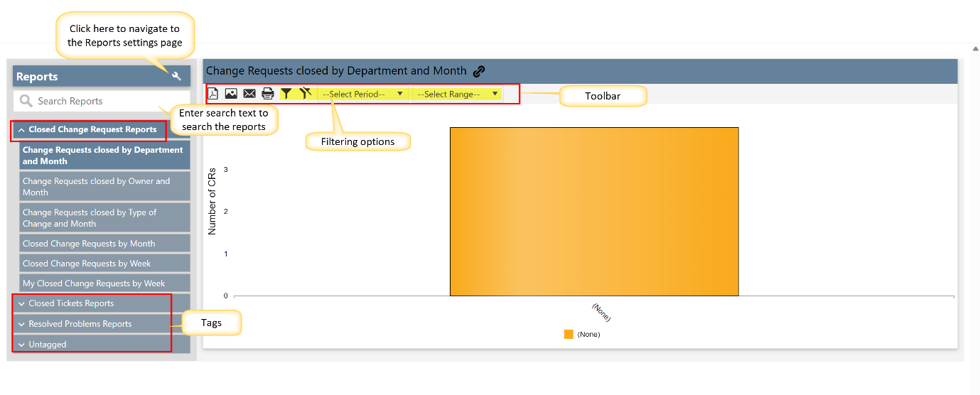Image resolution: width=980 pixels, height=395 pixels.
Task: Expand the Untagged reports section
Action: click(48, 345)
